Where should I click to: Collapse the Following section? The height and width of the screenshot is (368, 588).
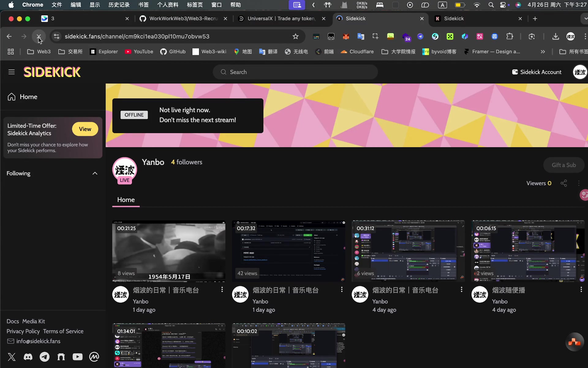pos(95,173)
